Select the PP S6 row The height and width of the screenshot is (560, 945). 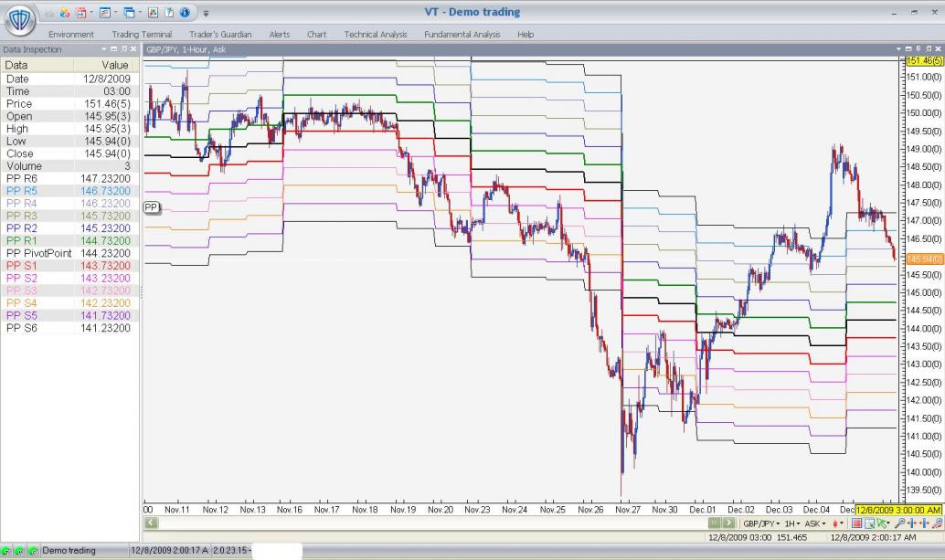tap(69, 328)
